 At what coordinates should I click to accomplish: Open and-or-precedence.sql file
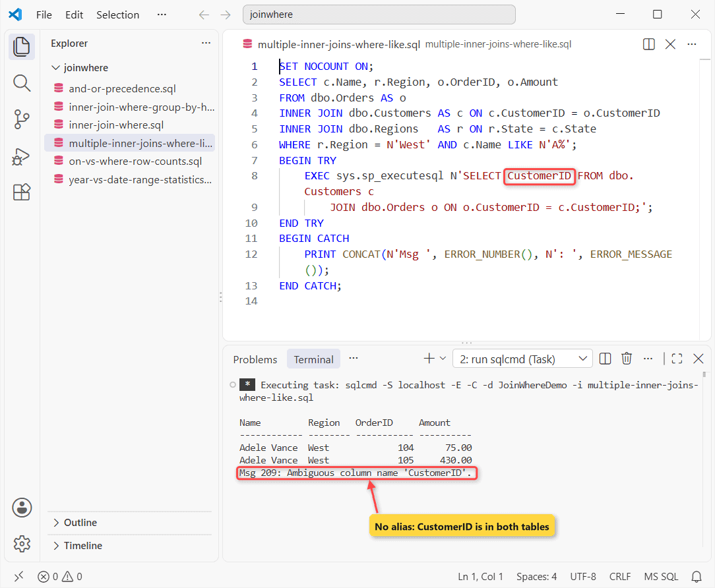(x=129, y=88)
